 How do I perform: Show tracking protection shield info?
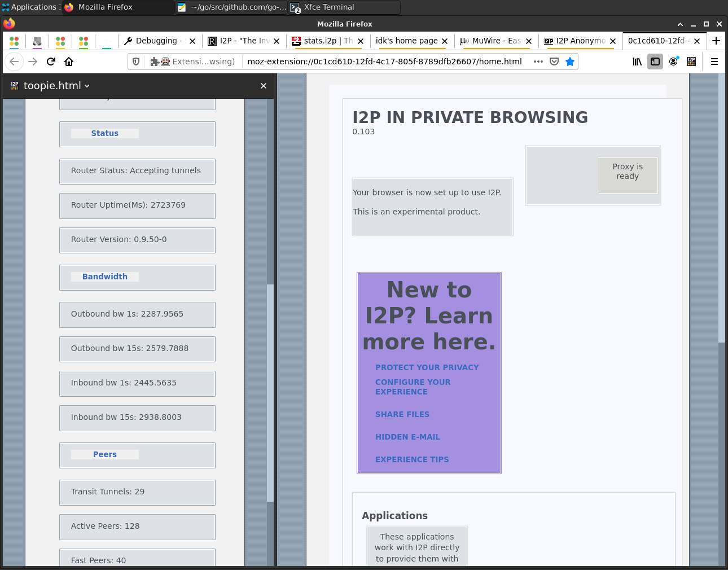[x=136, y=62]
